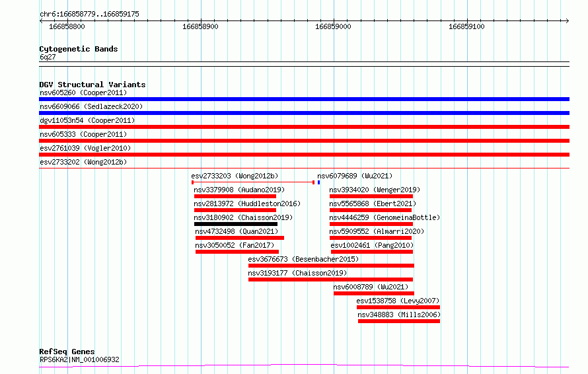The image size is (588, 374).
Task: Click ruler position 166858800
Action: point(67,26)
